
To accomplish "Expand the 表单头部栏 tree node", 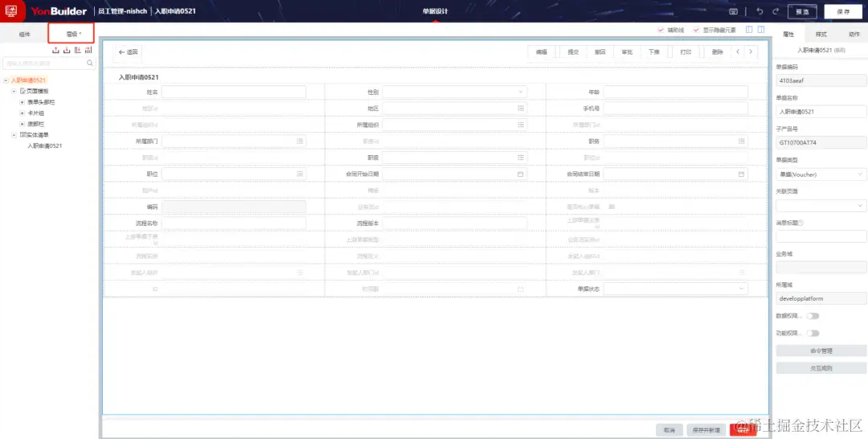I will coord(23,102).
